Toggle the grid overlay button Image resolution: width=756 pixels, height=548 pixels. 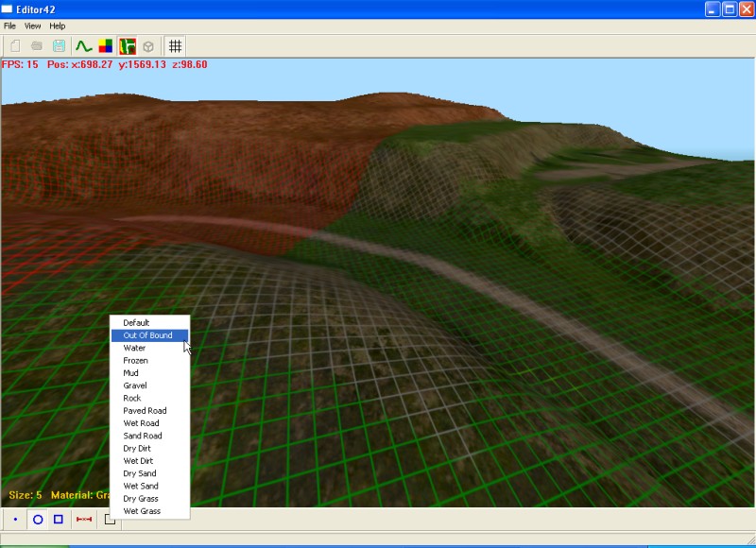pos(175,45)
